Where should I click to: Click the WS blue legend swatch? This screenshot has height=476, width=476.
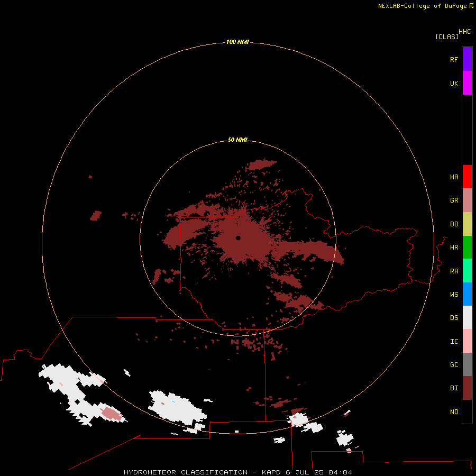click(x=467, y=294)
